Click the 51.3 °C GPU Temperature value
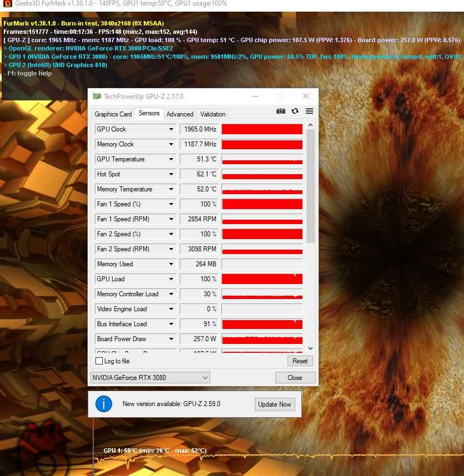The height and width of the screenshot is (476, 464). (x=199, y=159)
